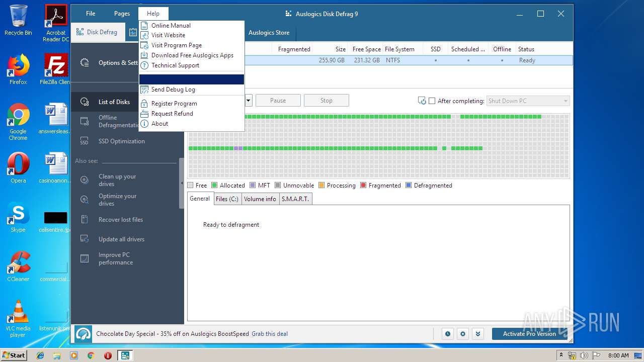This screenshot has width=644, height=362.
Task: Select the disk's 255.90 GB size cell
Action: pos(332,60)
